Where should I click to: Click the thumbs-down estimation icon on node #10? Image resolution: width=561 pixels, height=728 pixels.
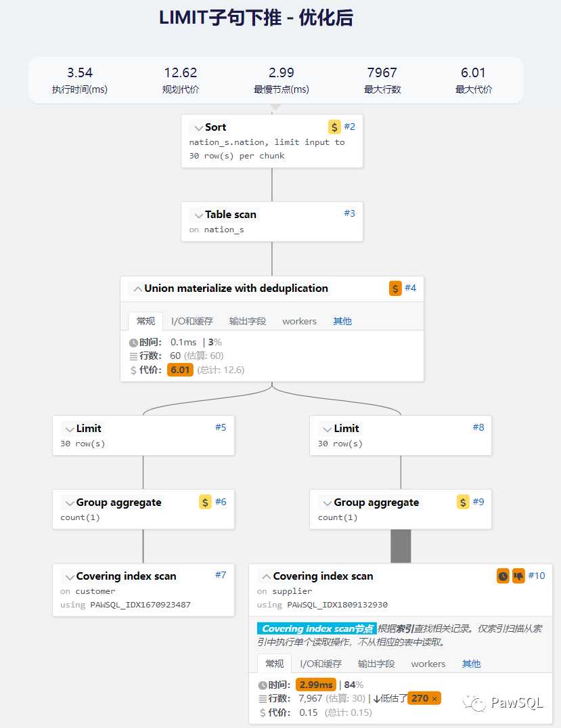[x=518, y=576]
